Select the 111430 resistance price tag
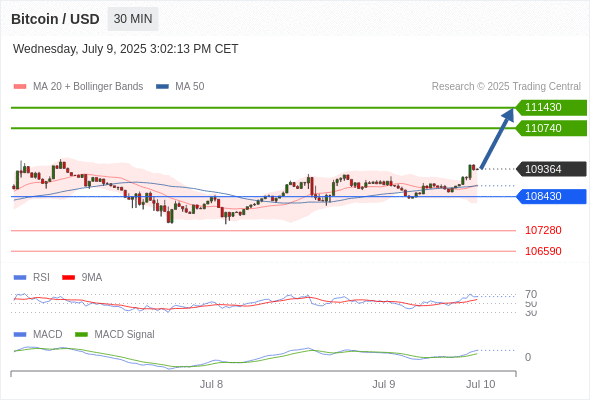This screenshot has width=590, height=400. (x=551, y=108)
